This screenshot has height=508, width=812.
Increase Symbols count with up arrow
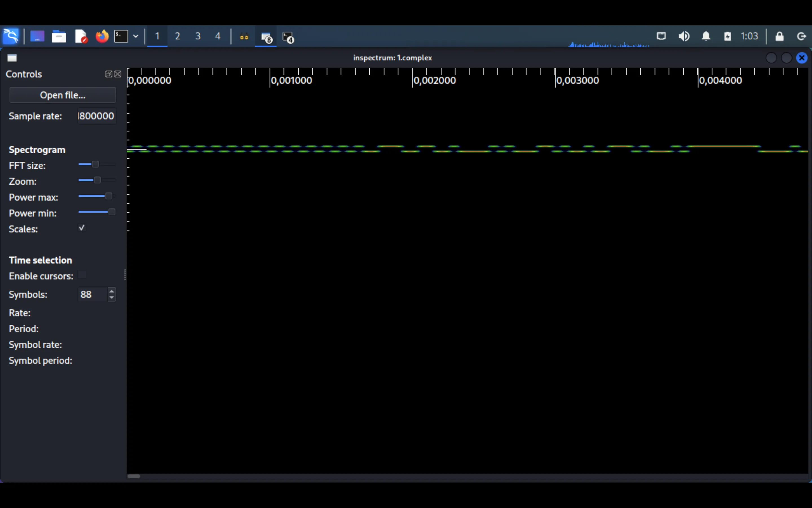pos(112,291)
